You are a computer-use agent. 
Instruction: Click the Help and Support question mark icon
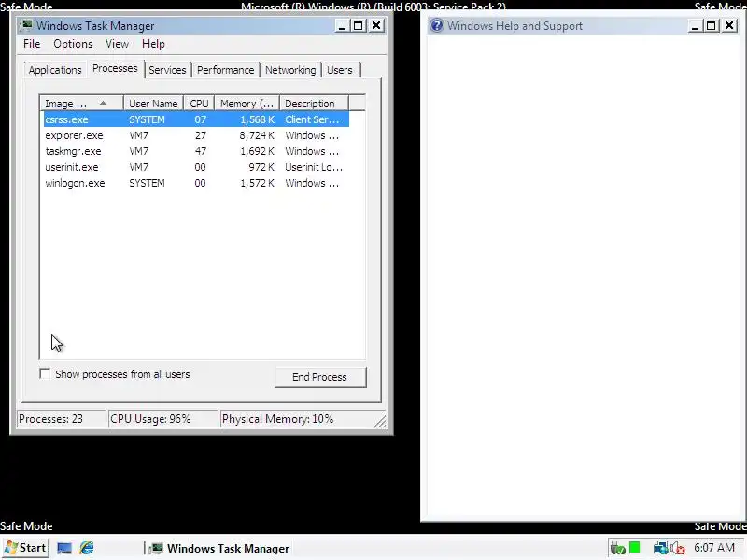click(x=436, y=25)
